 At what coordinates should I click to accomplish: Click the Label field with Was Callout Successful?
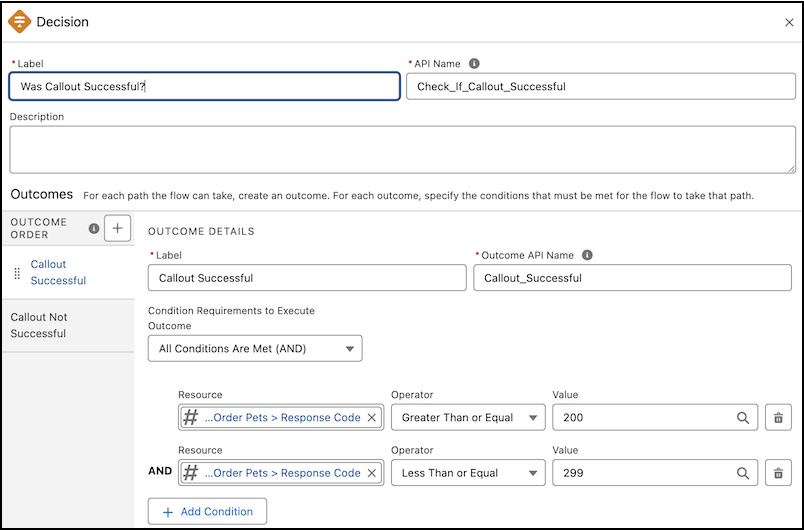pyautogui.click(x=205, y=86)
